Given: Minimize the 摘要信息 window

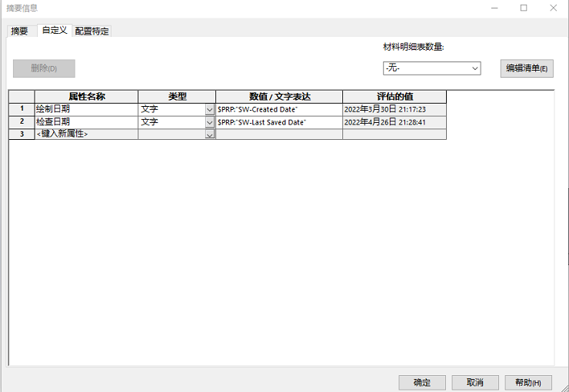Looking at the screenshot, I should click(x=494, y=8).
